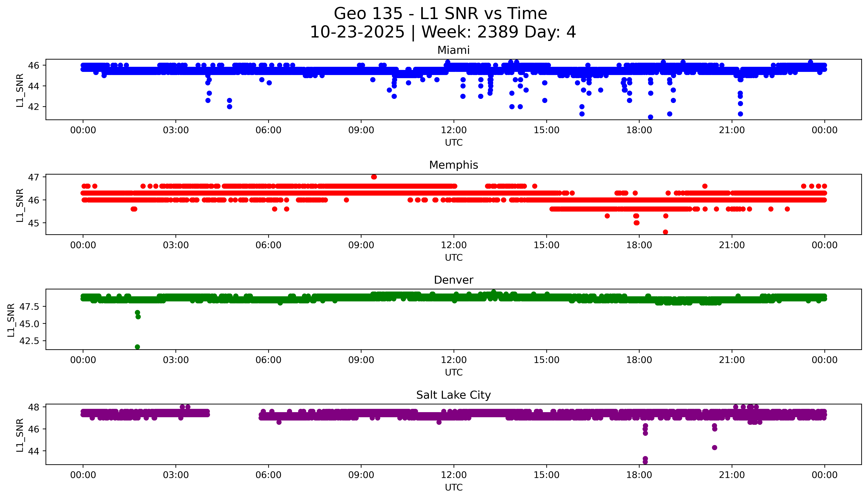This screenshot has height=499, width=868.
Task: Click the Miami L1_SNR y-axis label
Action: [x=20, y=90]
